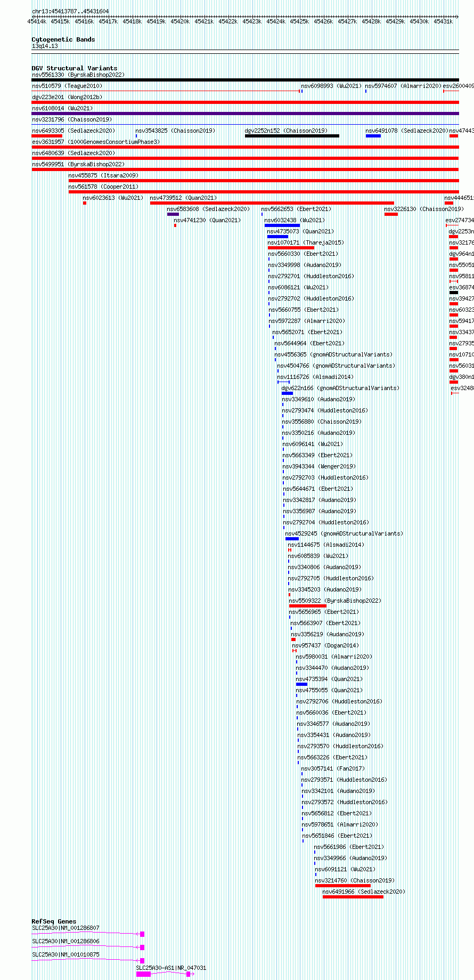
Task: Select SLC25A30|NM_001286806 transcript label
Action: pos(66,941)
